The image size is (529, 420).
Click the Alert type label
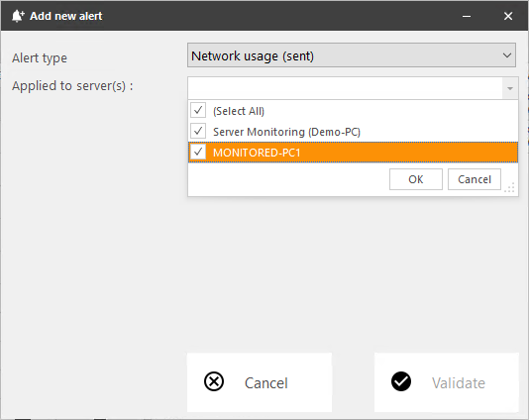(40, 58)
